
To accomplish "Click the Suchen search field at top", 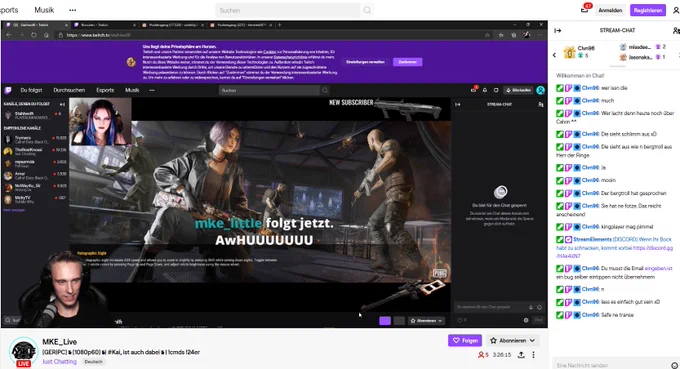I will pos(288,10).
